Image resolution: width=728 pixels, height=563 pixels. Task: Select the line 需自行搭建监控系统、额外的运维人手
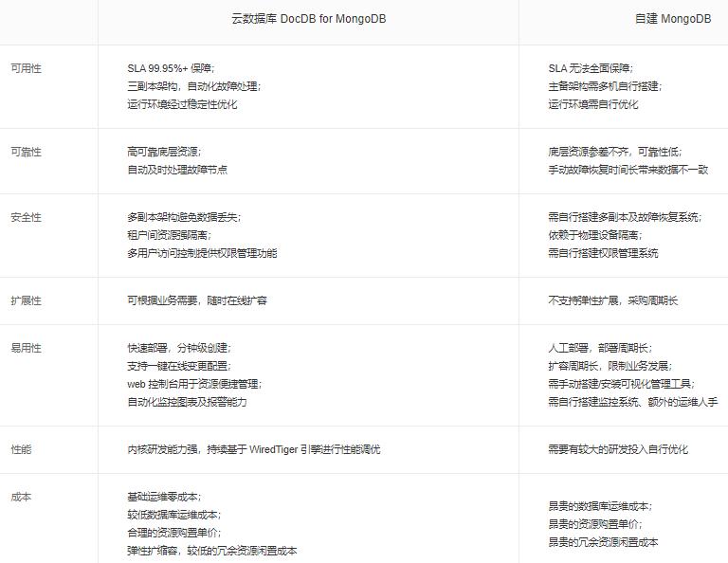click(x=633, y=402)
